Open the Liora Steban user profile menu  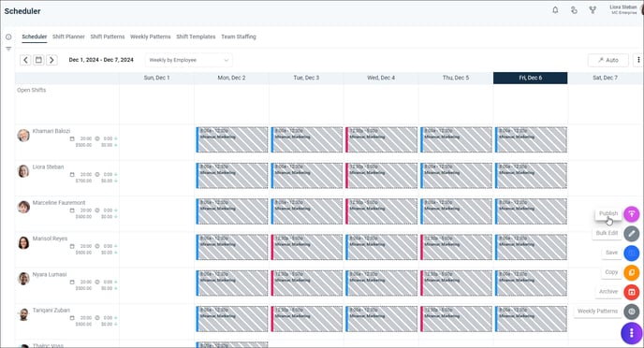pos(623,10)
